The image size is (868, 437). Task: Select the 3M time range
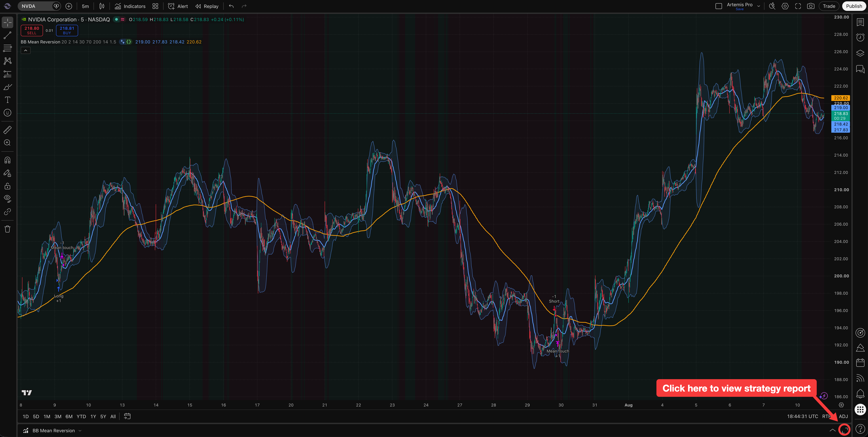[x=58, y=416]
